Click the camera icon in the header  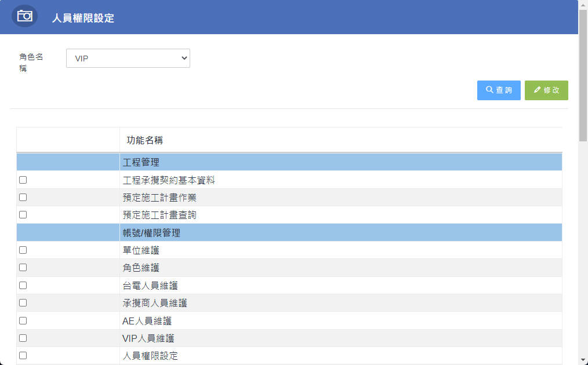[24, 16]
